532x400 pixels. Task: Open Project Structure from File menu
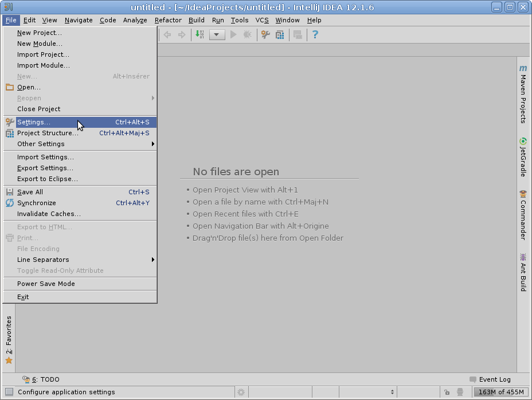pos(80,133)
